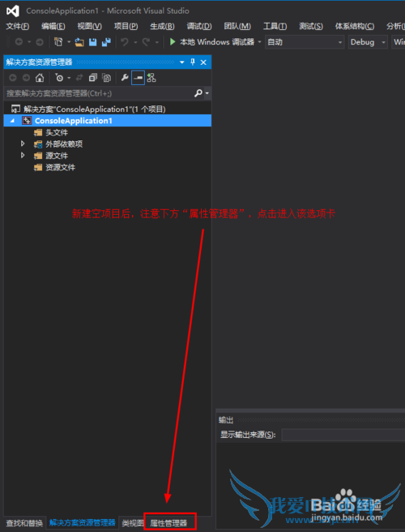Click the main toolbar Navigate Backward arrow
This screenshot has width=405, height=532.
(19, 42)
